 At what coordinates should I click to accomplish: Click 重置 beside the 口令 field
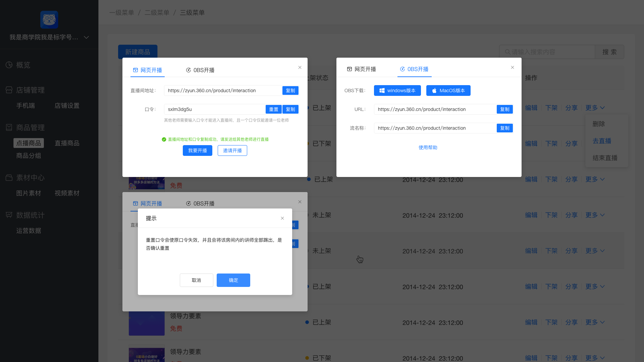(x=274, y=109)
